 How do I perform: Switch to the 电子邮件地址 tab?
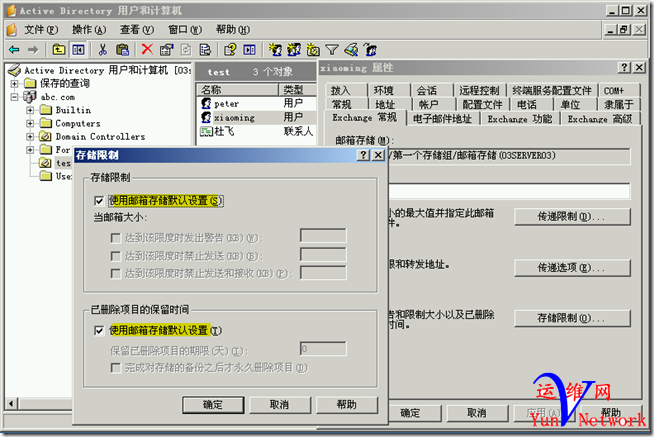(442, 119)
